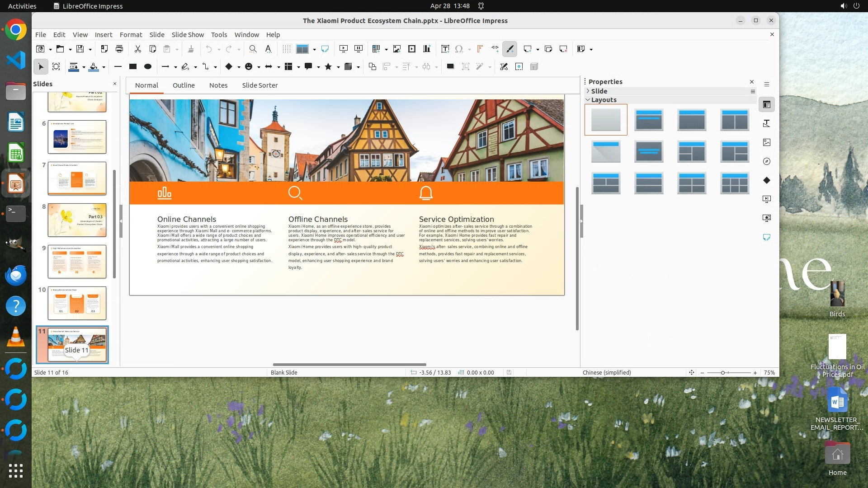The height and width of the screenshot is (488, 868).
Task: Open the Slide Show menu
Action: [188, 35]
